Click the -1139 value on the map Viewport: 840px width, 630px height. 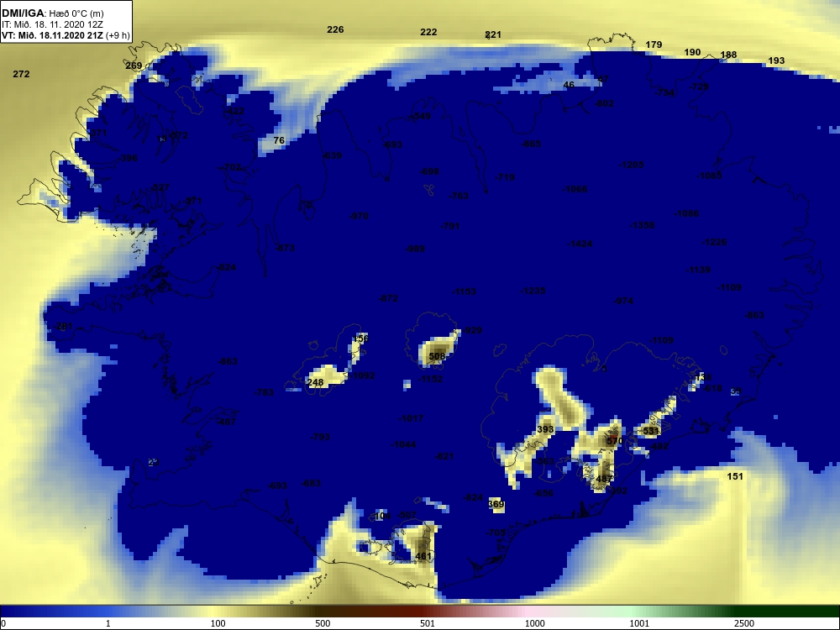pos(699,270)
